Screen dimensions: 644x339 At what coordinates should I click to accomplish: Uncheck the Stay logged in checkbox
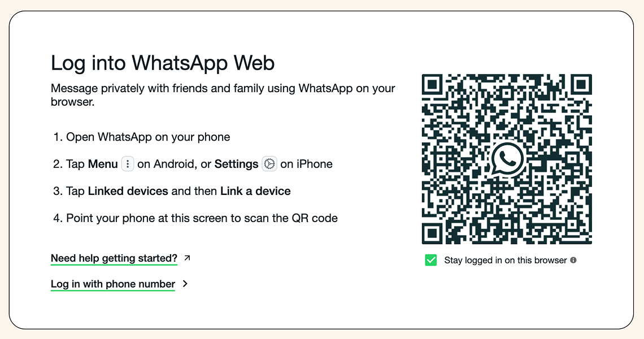(431, 260)
